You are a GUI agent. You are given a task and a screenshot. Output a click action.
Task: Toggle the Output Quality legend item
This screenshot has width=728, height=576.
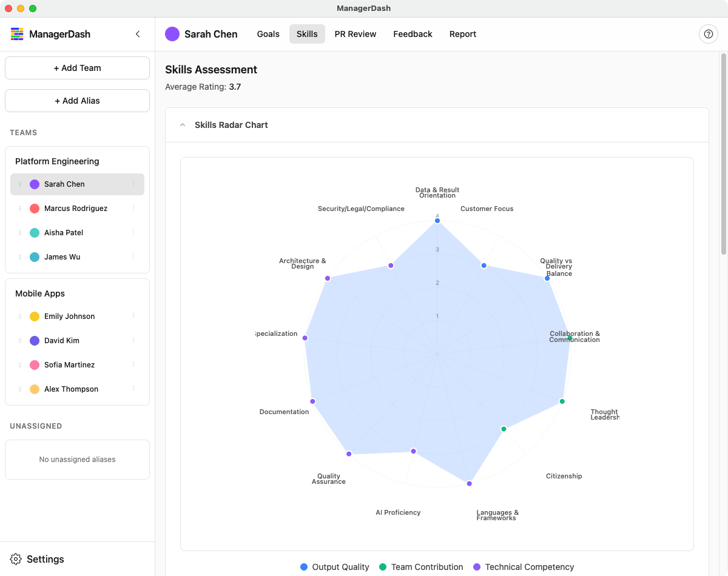(335, 567)
